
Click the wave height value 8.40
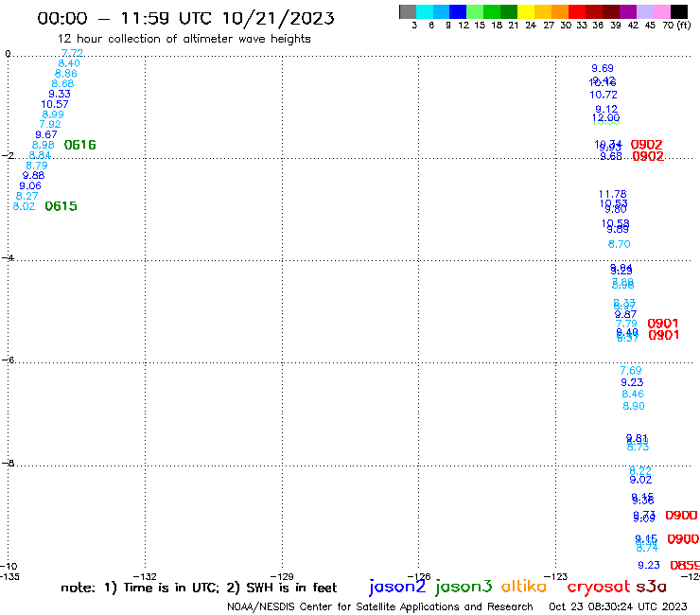point(69,63)
